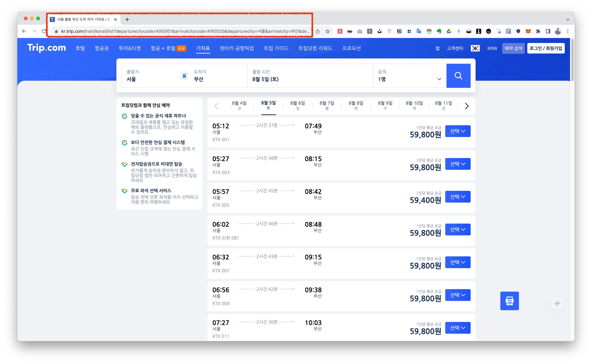The height and width of the screenshot is (364, 592).
Task: Open the 트립 가이드 menu item
Action: coord(276,48)
